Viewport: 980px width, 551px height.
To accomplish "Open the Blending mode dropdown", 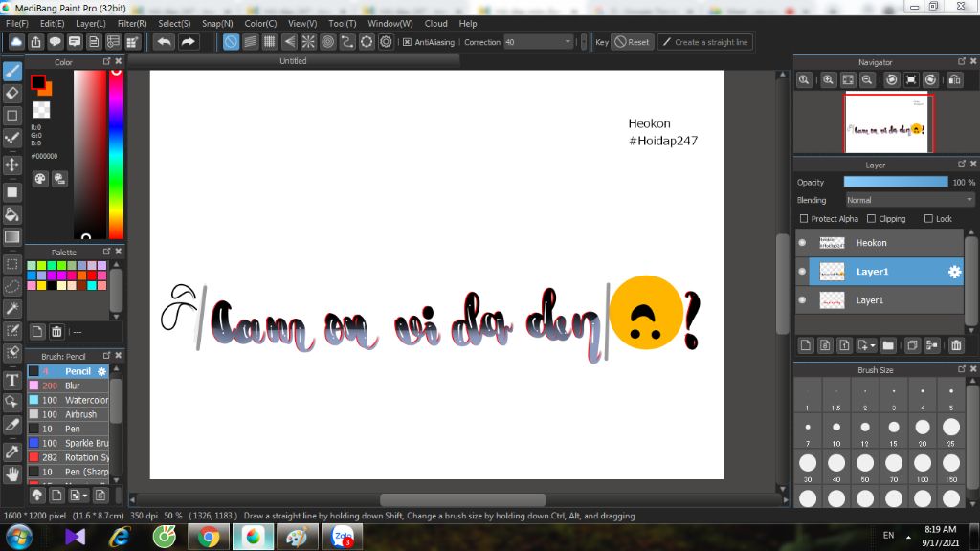I will pos(909,200).
